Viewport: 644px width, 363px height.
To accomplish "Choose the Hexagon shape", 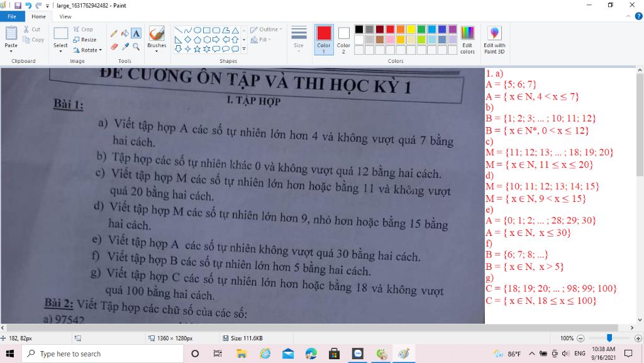I will click(x=206, y=40).
